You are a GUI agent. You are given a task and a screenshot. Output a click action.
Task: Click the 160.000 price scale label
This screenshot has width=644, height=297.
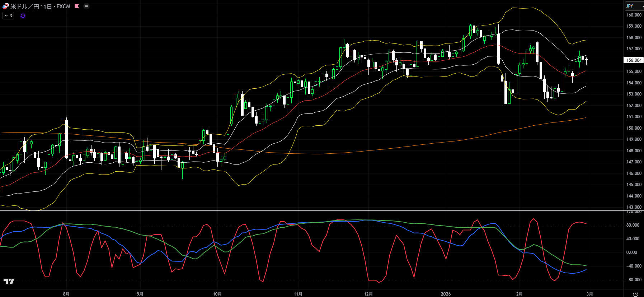click(x=634, y=15)
